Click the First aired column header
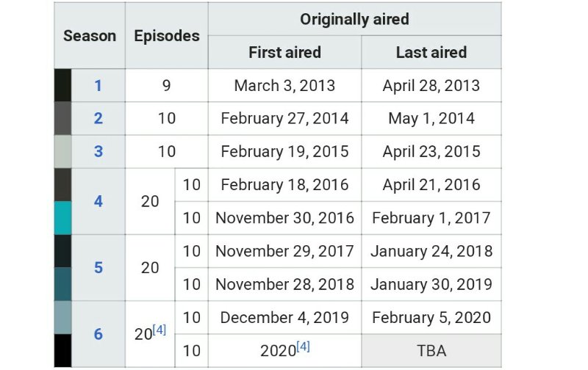 285,52
